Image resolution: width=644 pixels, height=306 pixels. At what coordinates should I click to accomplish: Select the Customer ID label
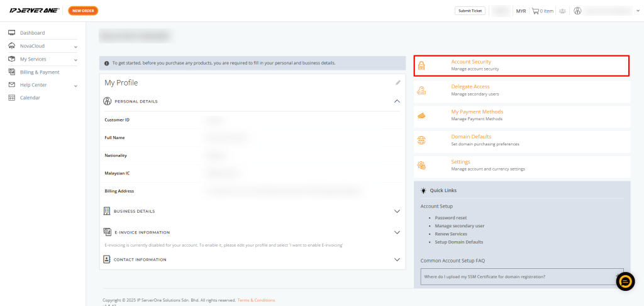tap(117, 120)
